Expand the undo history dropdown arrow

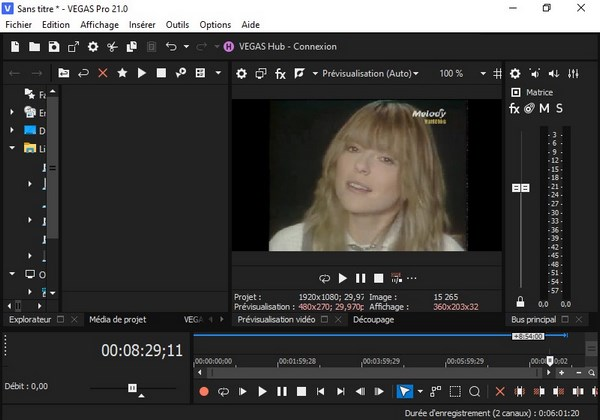click(x=187, y=46)
